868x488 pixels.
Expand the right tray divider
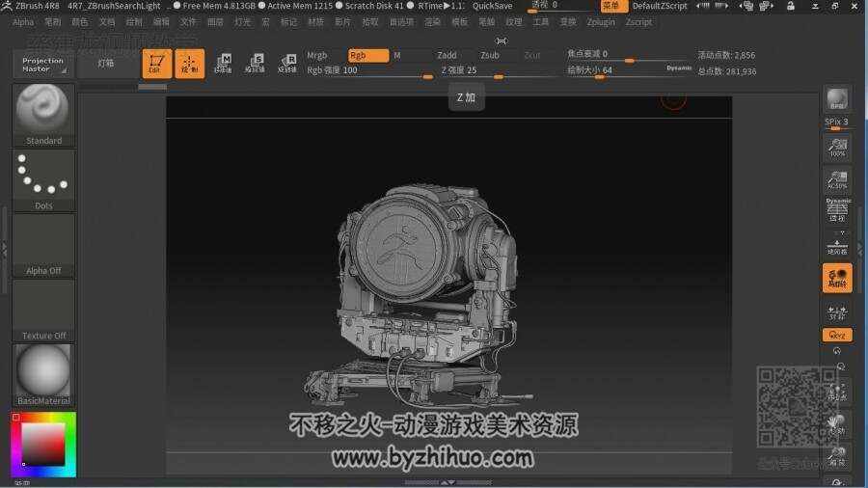point(861,249)
